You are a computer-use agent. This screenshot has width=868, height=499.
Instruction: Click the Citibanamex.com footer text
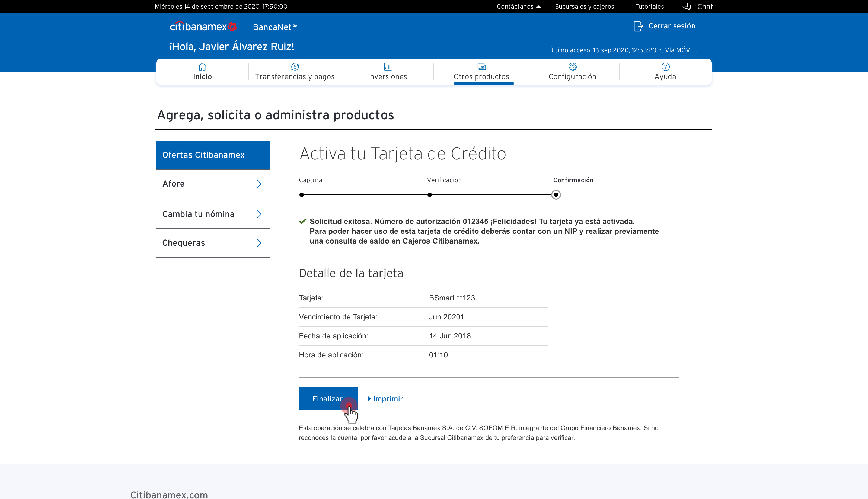169,495
